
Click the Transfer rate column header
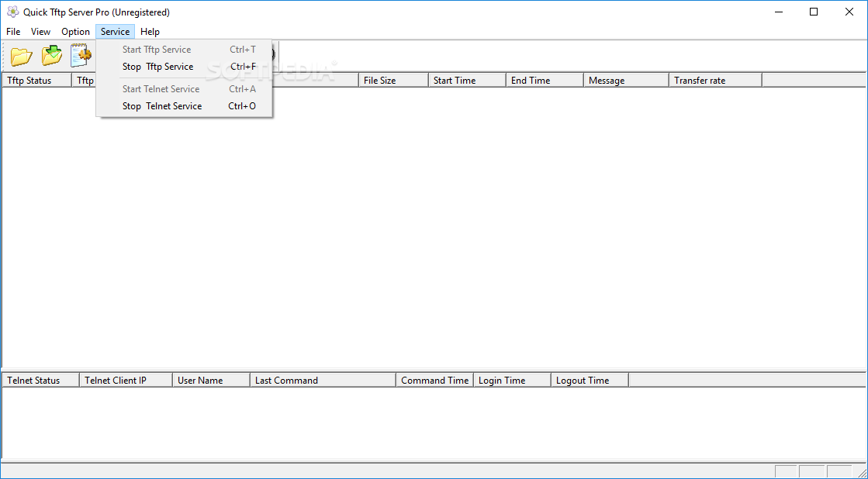[716, 80]
